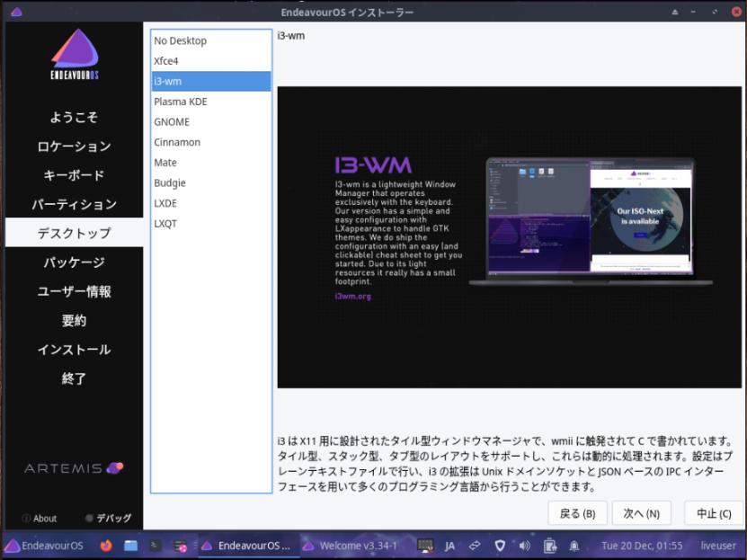Open the taskbar launcher with pink gear
This screenshot has width=747, height=560.
(181, 547)
